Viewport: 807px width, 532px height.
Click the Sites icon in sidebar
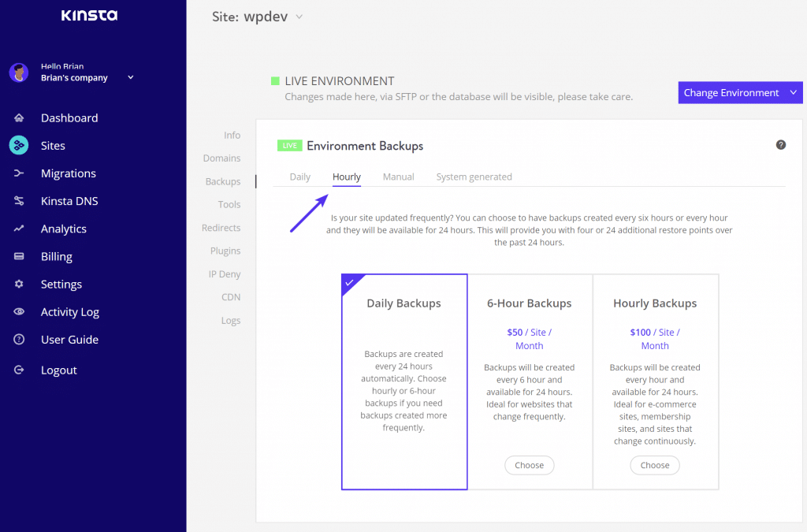pyautogui.click(x=19, y=146)
